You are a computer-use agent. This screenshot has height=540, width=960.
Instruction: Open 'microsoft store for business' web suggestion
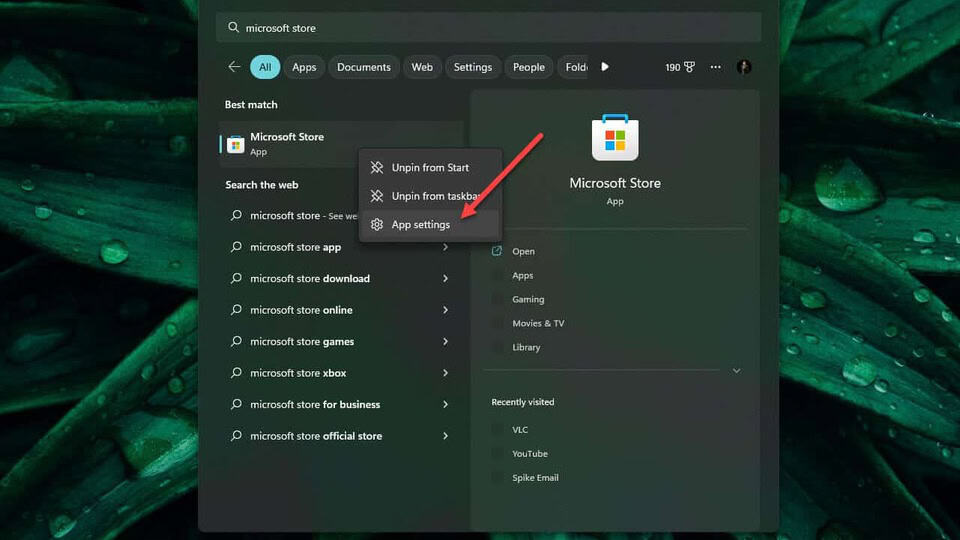[341, 405]
